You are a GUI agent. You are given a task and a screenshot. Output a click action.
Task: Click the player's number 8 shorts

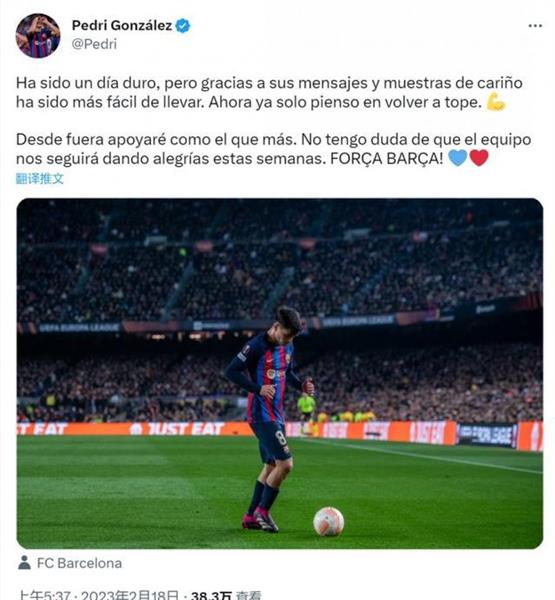pyautogui.click(x=272, y=441)
